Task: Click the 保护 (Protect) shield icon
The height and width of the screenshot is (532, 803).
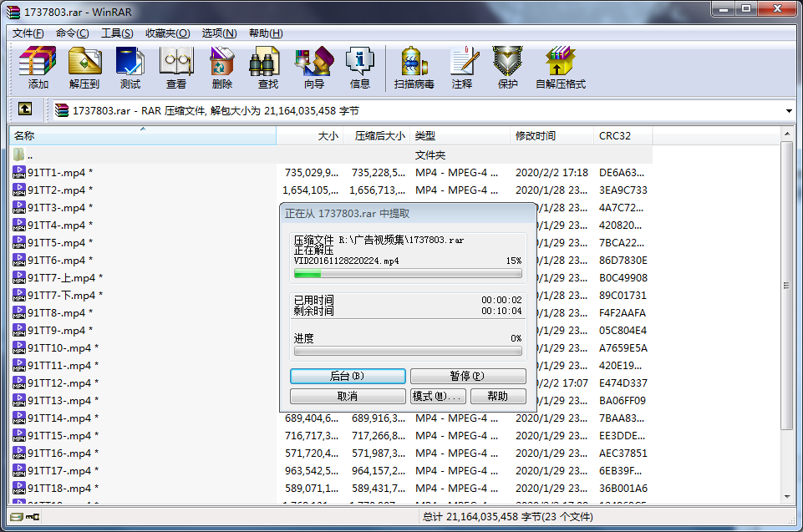Action: pyautogui.click(x=507, y=61)
